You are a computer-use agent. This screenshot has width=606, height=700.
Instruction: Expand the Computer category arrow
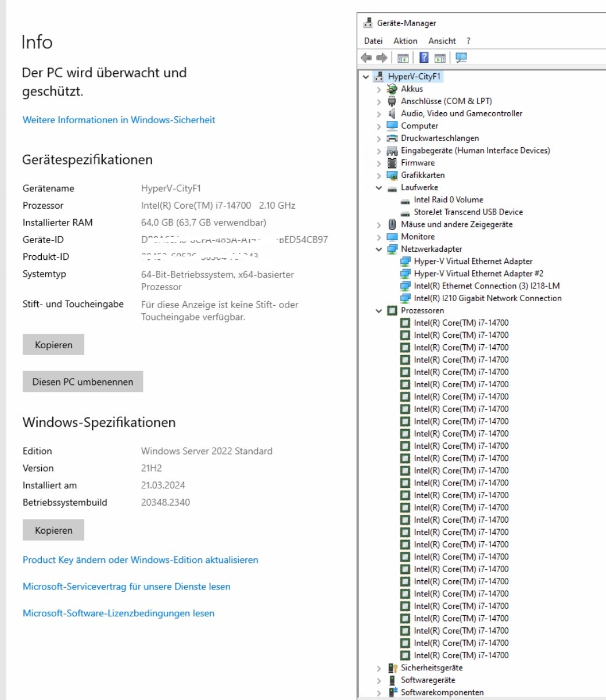tap(379, 126)
